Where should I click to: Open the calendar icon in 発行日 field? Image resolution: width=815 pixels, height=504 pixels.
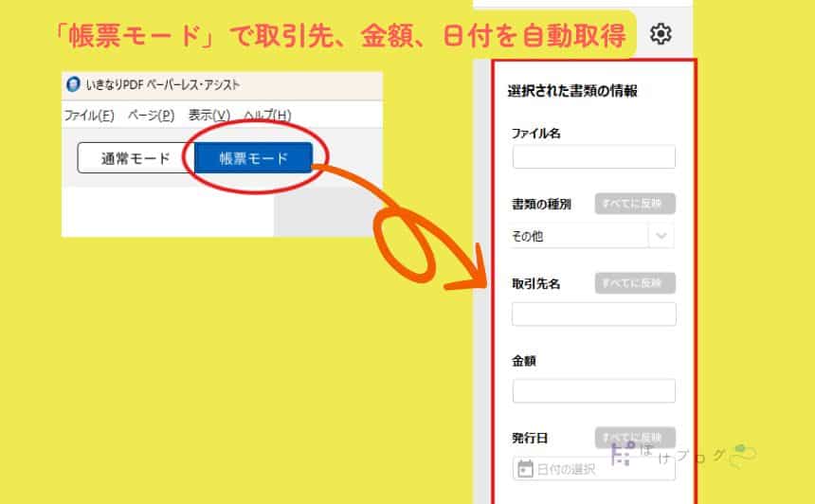click(525, 469)
